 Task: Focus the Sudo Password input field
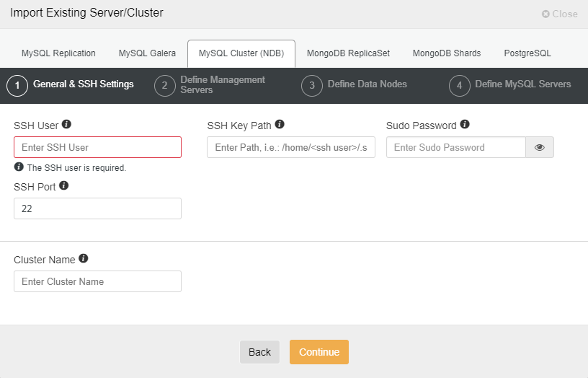tap(456, 147)
